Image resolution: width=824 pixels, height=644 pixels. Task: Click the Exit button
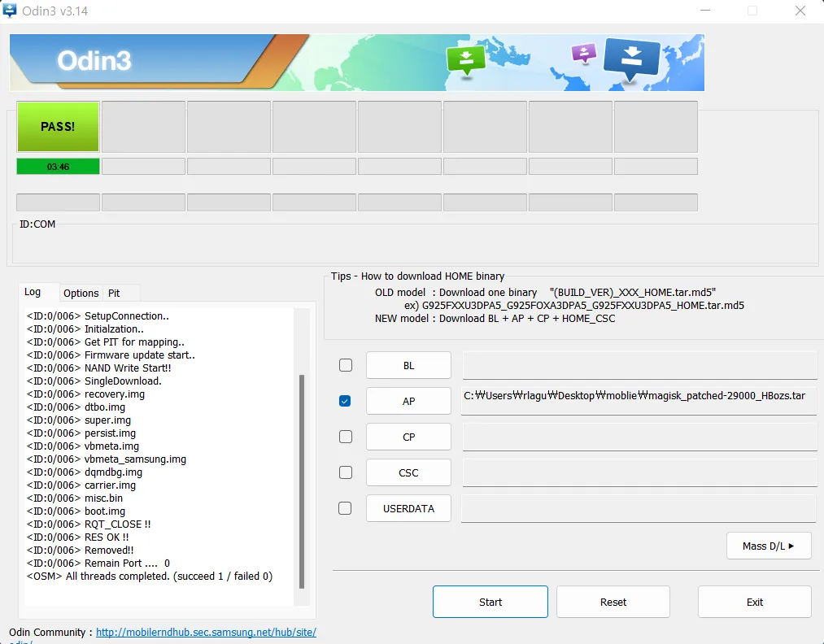[755, 602]
